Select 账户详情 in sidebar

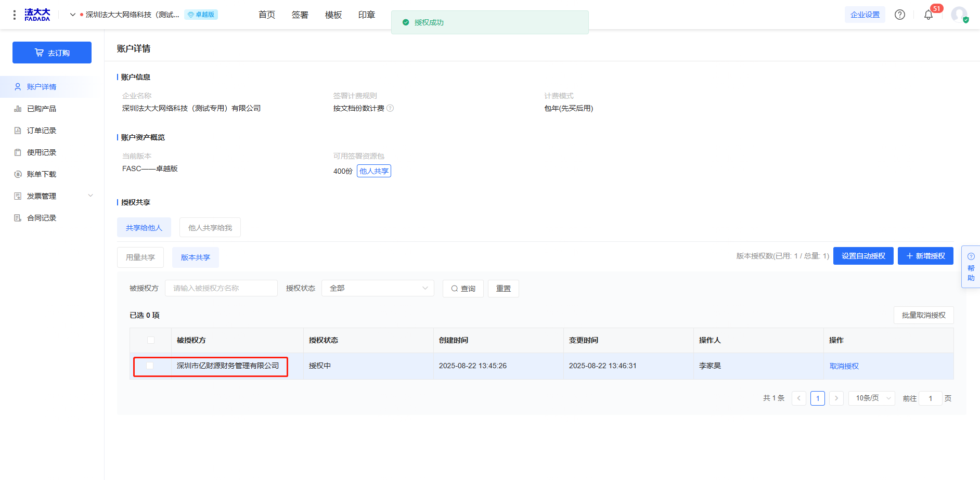point(52,87)
